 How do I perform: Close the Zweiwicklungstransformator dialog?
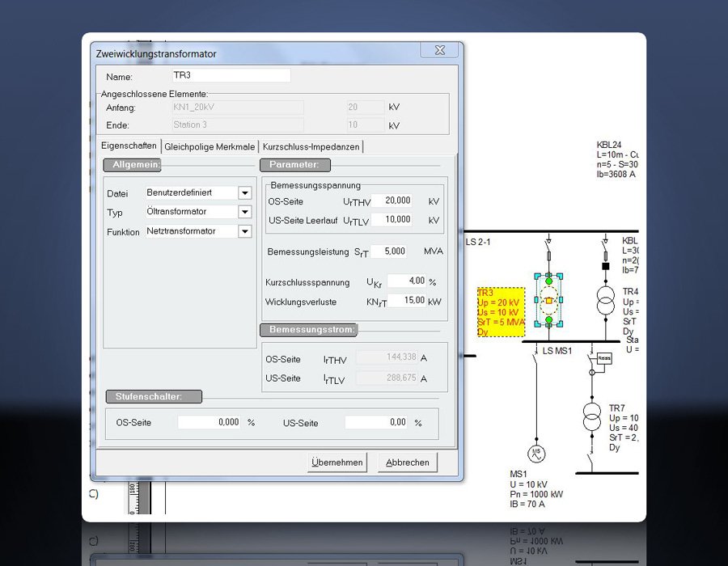click(x=440, y=50)
